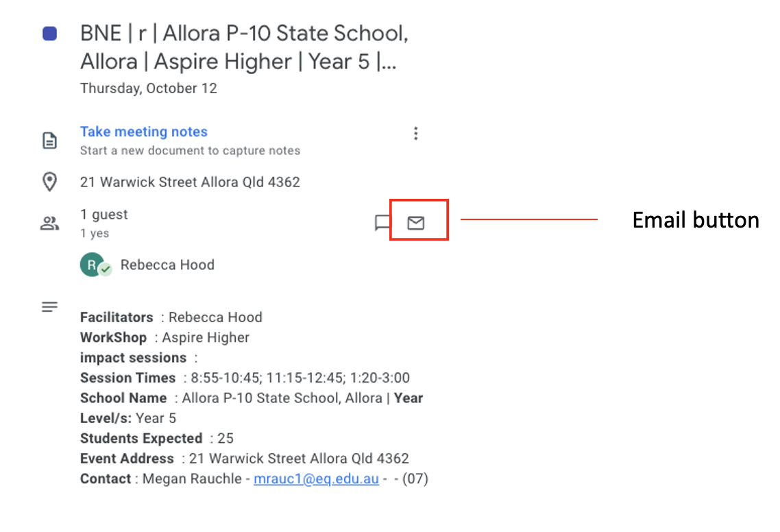
Task: Expand the 1 guest list
Action: 104,215
